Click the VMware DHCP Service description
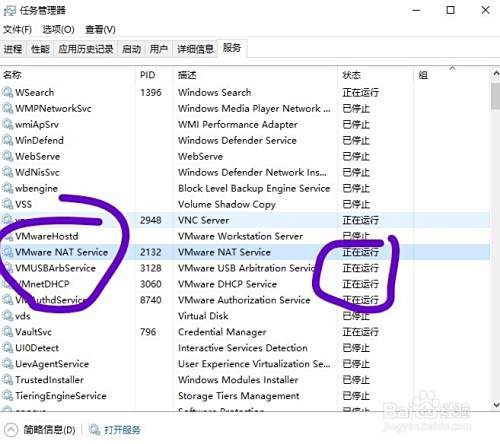 click(x=227, y=284)
